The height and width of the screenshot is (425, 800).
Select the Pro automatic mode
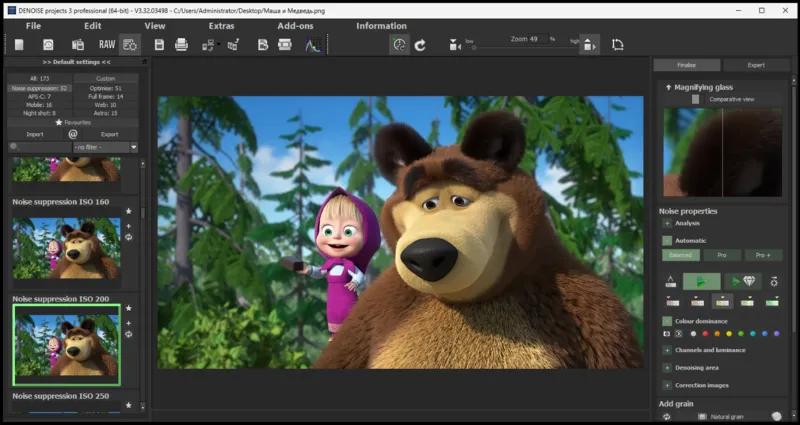[722, 255]
